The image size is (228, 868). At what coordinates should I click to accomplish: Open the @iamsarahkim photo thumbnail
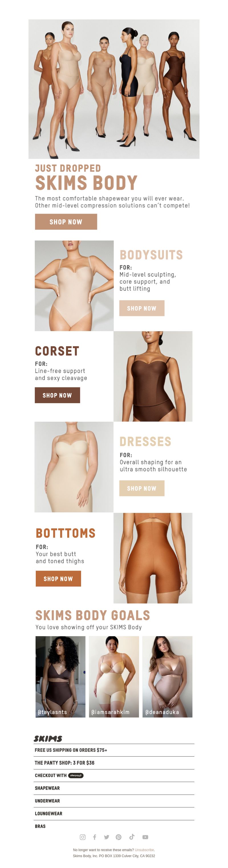(x=114, y=677)
